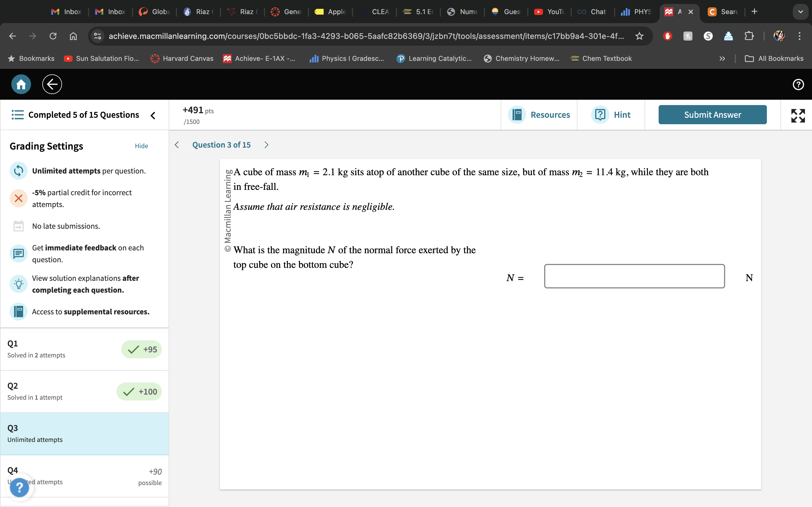Click the Achieve home icon
Image resolution: width=812 pixels, height=507 pixels.
pyautogui.click(x=21, y=84)
